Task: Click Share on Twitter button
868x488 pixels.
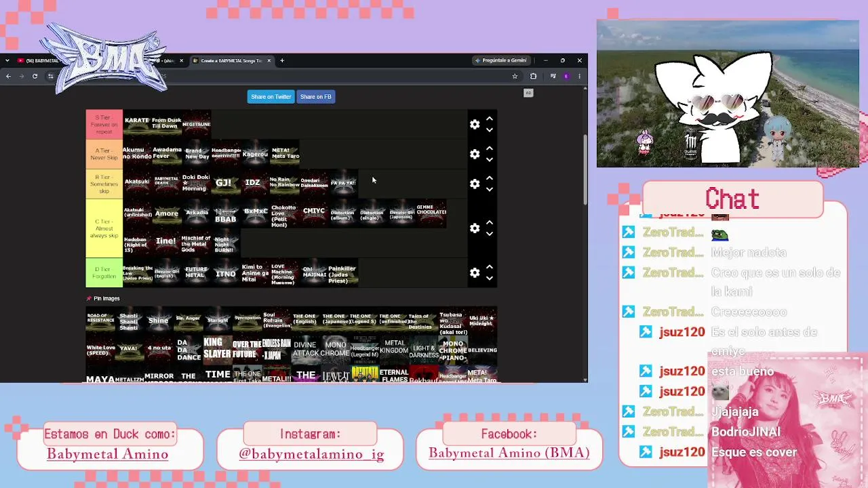Action: [271, 97]
